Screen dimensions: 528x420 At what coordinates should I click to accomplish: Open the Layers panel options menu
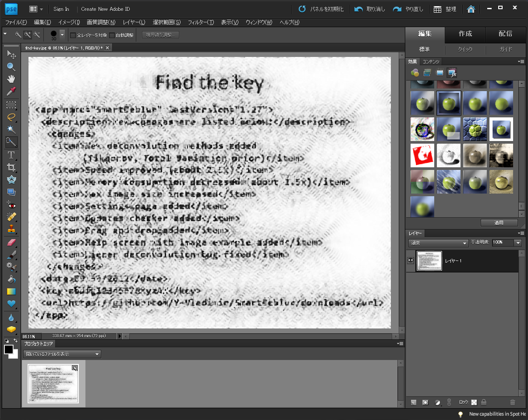click(521, 233)
